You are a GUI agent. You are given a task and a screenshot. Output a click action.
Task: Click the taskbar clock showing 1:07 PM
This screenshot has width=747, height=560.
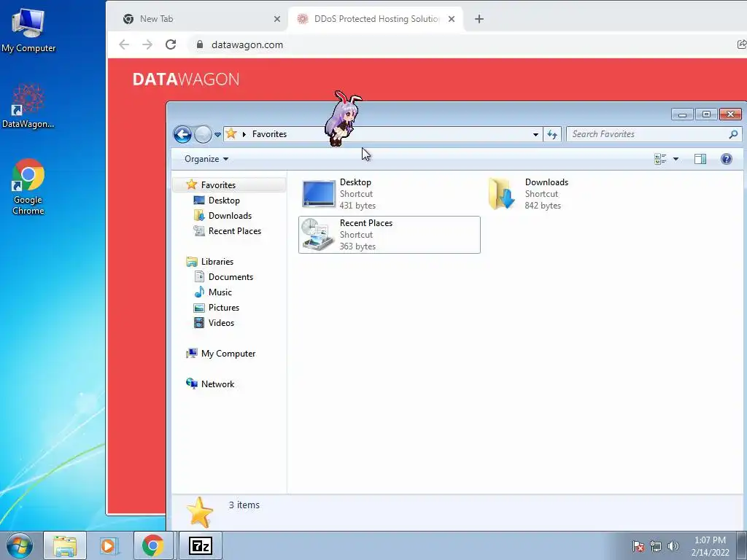[710, 545]
